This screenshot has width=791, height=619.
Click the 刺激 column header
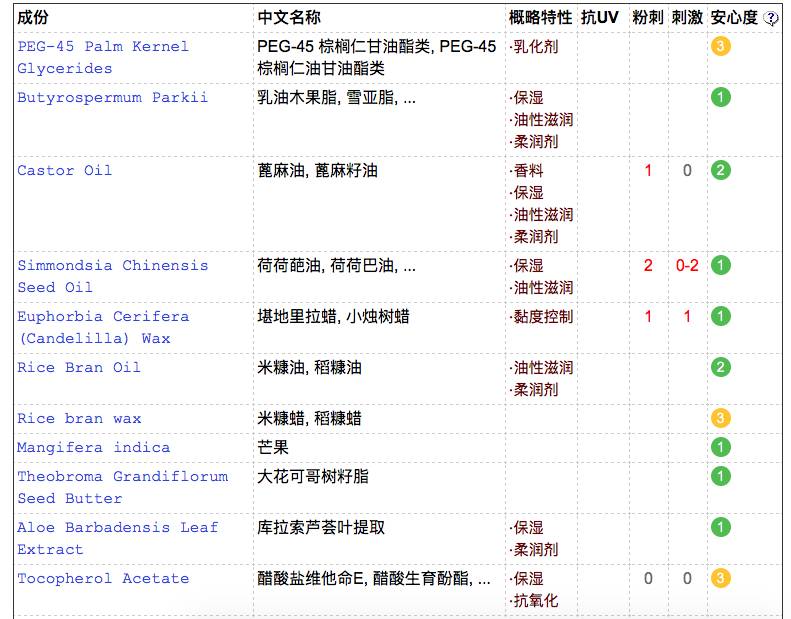coord(687,18)
